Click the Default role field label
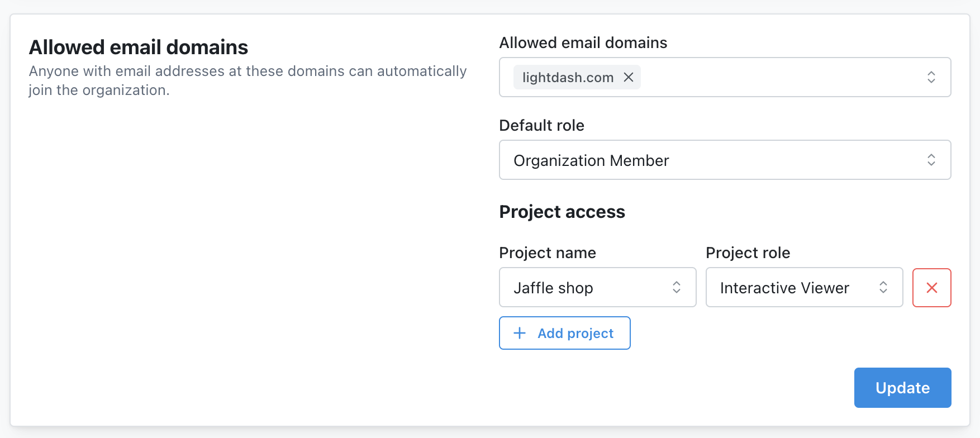This screenshot has width=980, height=438. pos(541,125)
